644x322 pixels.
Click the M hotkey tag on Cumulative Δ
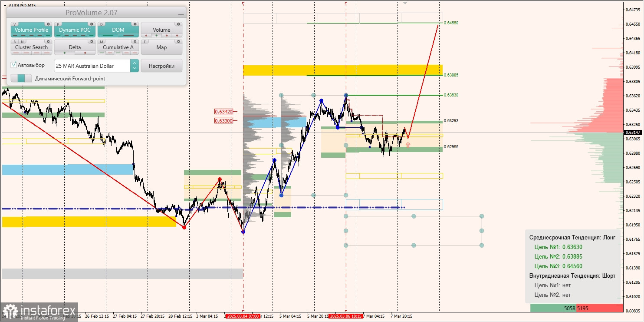pos(102,42)
